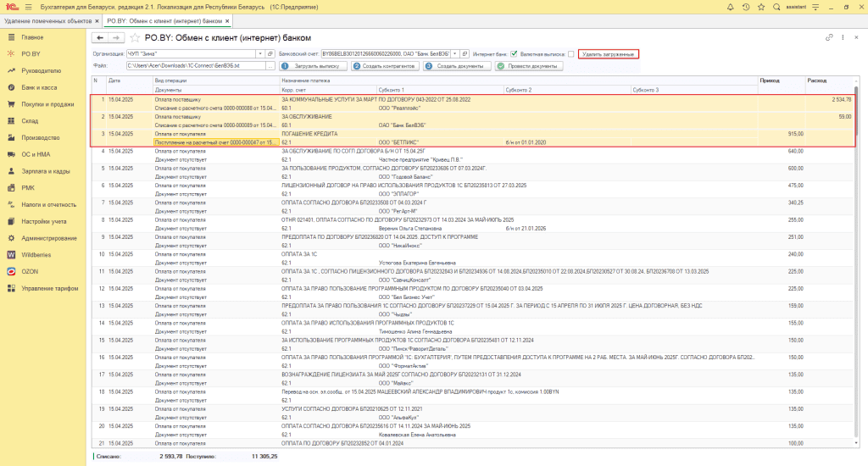Click the Удалить загруженные button
The image size is (868, 466).
point(609,53)
